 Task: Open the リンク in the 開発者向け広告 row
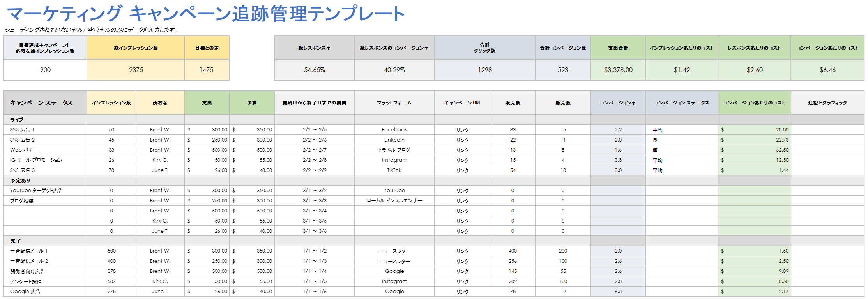click(462, 271)
